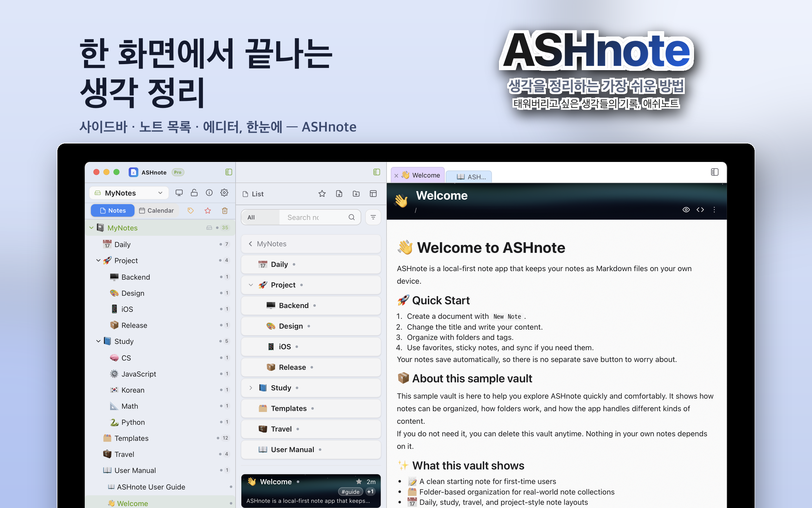
Task: Open the iOS row in note list
Action: [311, 347]
